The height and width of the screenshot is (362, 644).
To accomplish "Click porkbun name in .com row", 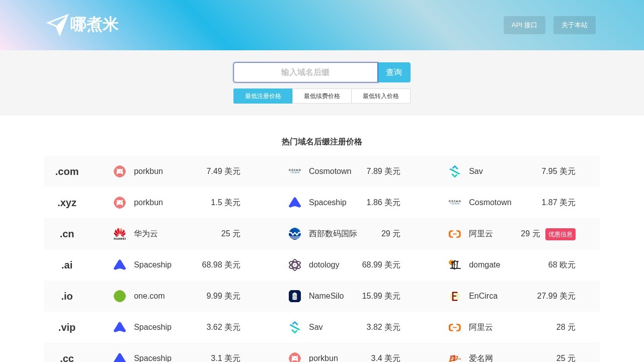I will coord(148,171).
